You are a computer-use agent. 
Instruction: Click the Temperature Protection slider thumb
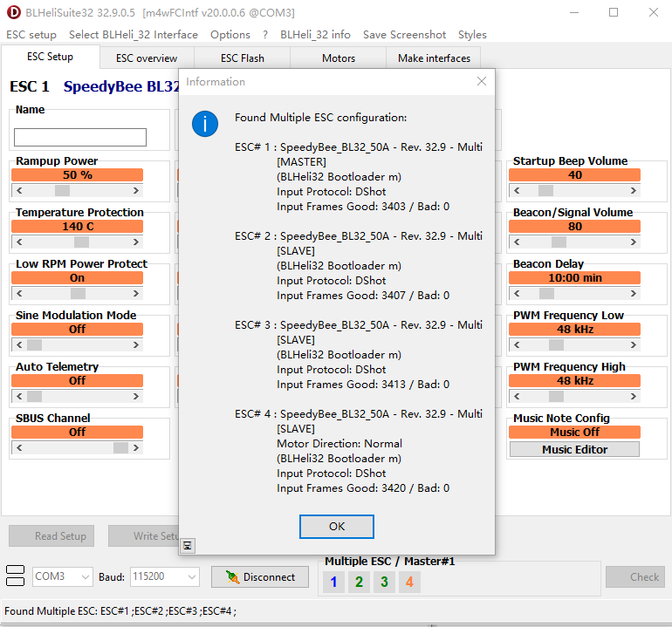coord(81,242)
